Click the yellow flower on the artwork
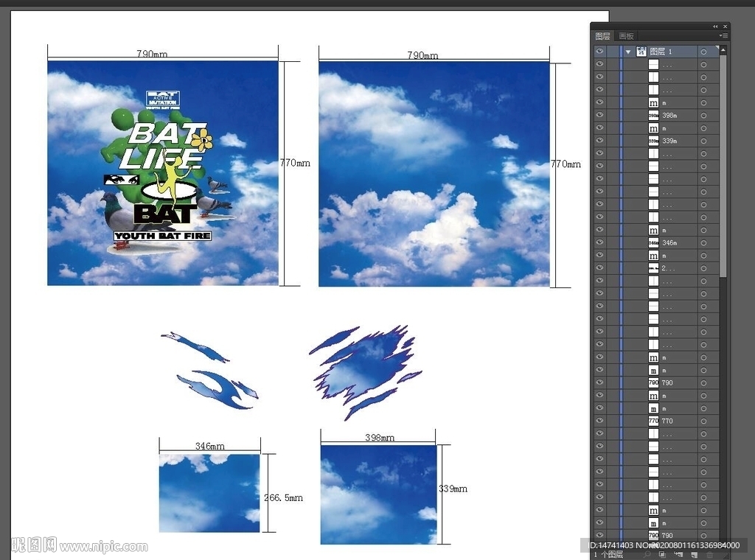 click(x=201, y=139)
